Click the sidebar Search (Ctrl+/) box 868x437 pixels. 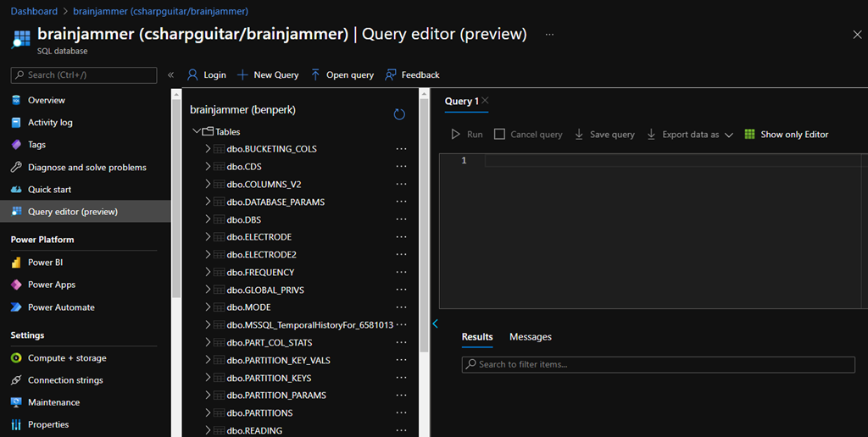tap(84, 75)
